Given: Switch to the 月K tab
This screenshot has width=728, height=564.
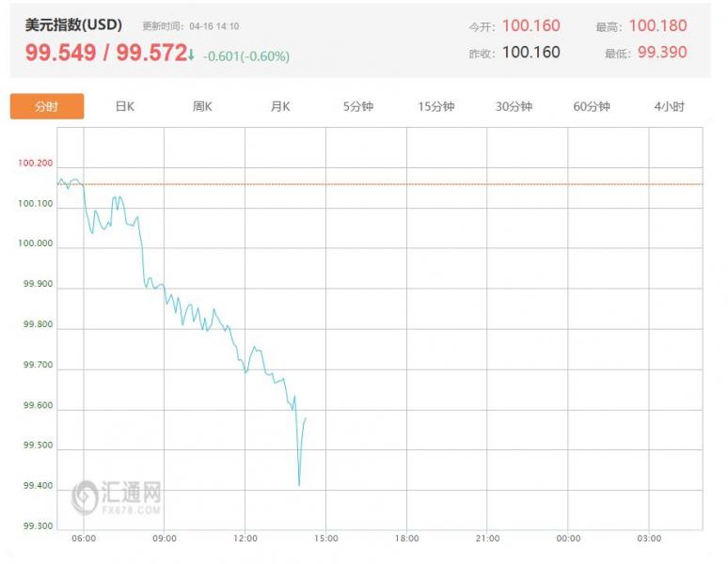Looking at the screenshot, I should 280,106.
